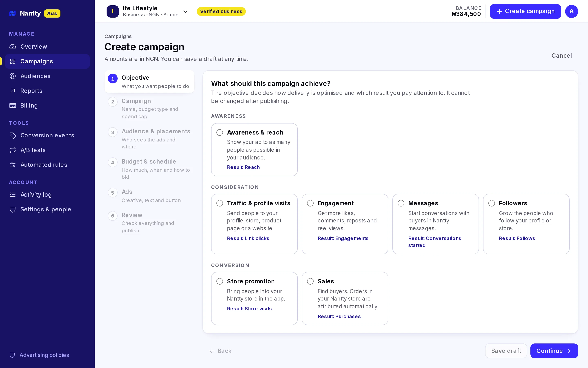
Task: Click the plus icon in Create campaign
Action: (x=499, y=11)
